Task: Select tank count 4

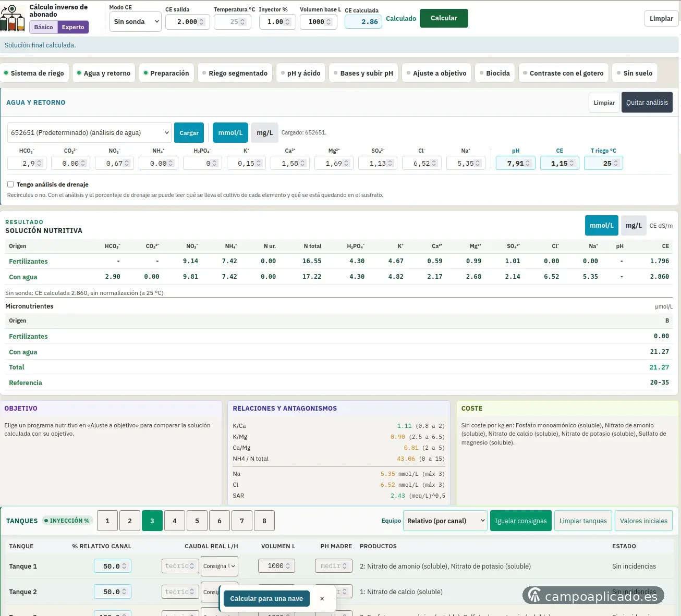Action: 175,521
